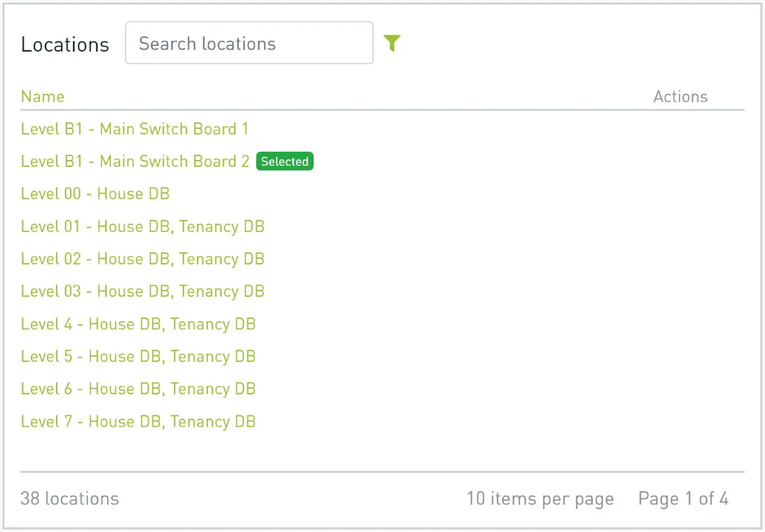Image resolution: width=765 pixels, height=532 pixels.
Task: Click the green Selected badge
Action: 285,162
